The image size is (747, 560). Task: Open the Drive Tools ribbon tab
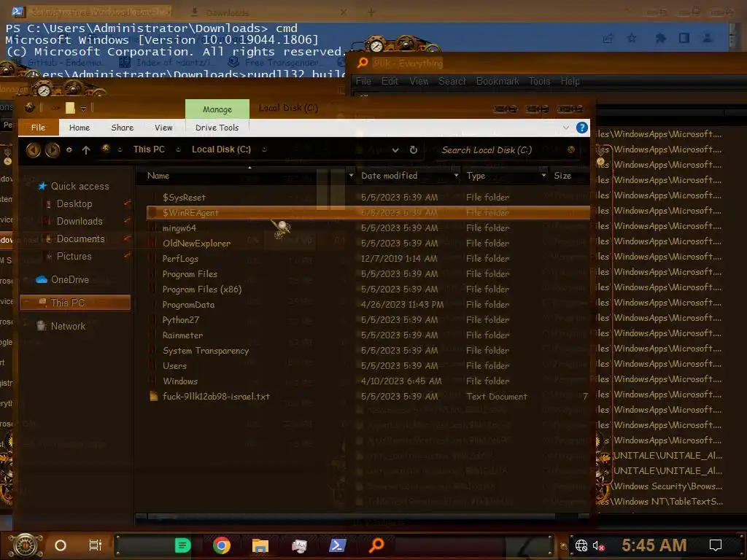pyautogui.click(x=217, y=128)
